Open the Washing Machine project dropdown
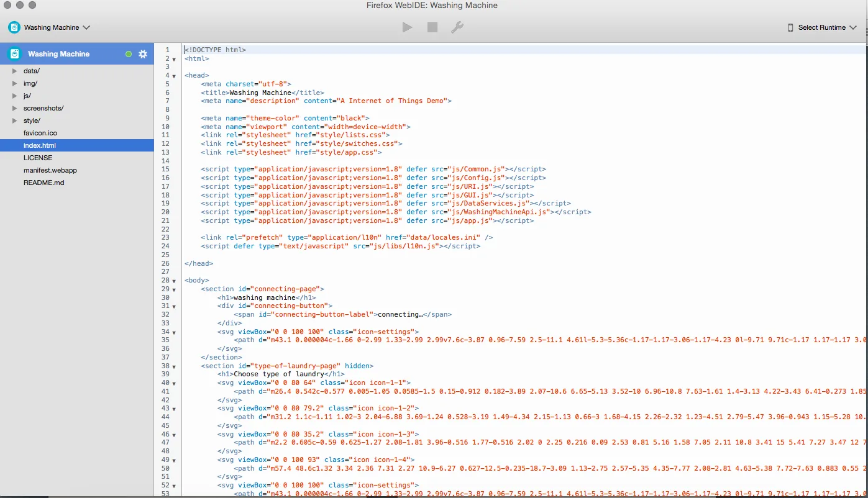Screen dimensions: 868x498 click(50, 27)
